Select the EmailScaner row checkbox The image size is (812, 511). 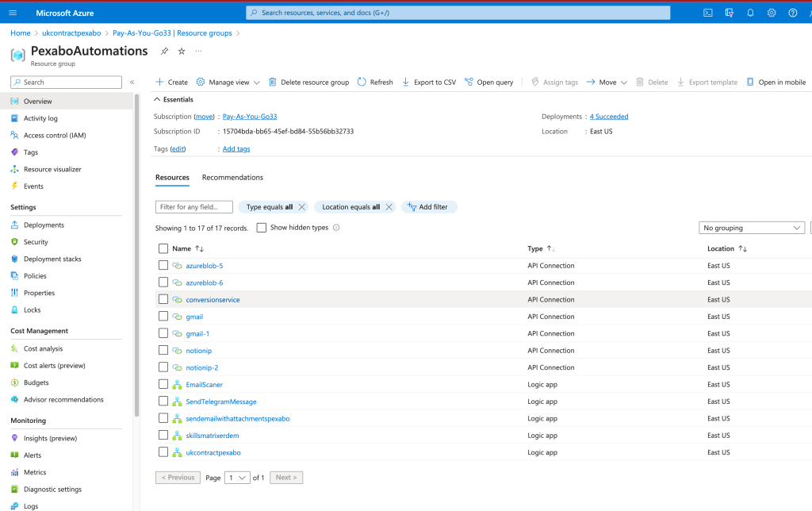(x=163, y=385)
